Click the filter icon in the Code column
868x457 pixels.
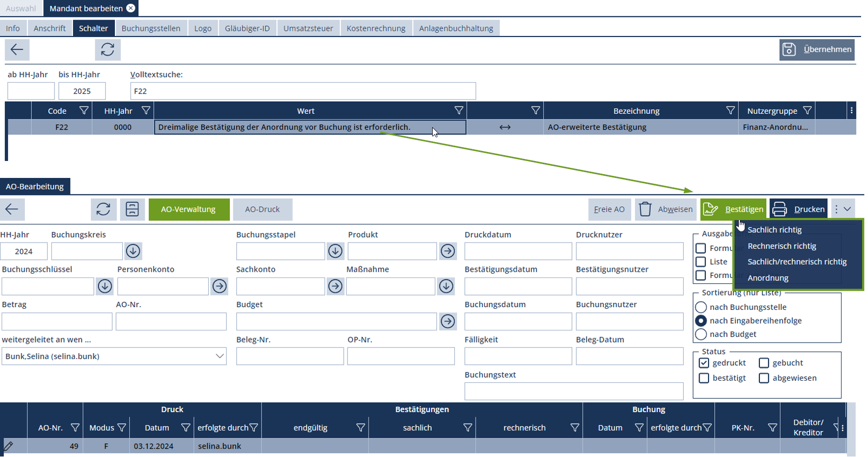point(84,111)
